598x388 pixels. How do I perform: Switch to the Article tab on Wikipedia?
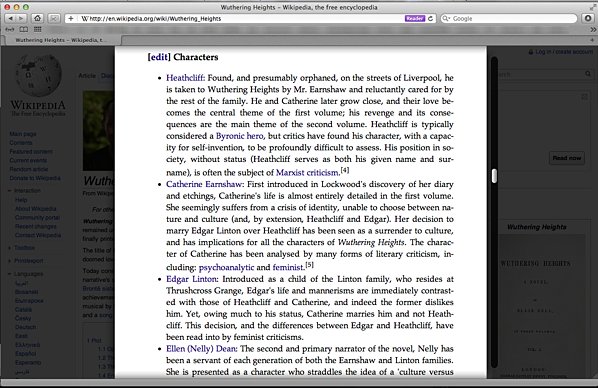pos(87,76)
